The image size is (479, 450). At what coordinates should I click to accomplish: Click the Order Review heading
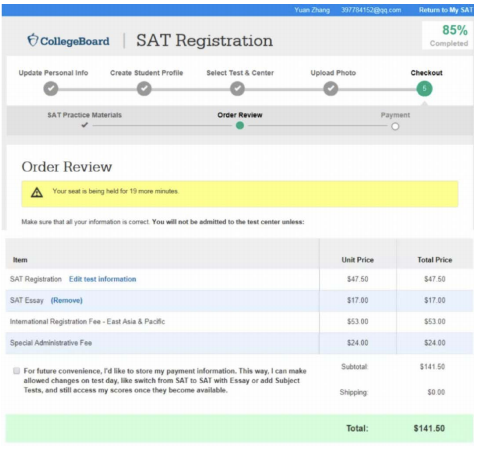(x=67, y=167)
